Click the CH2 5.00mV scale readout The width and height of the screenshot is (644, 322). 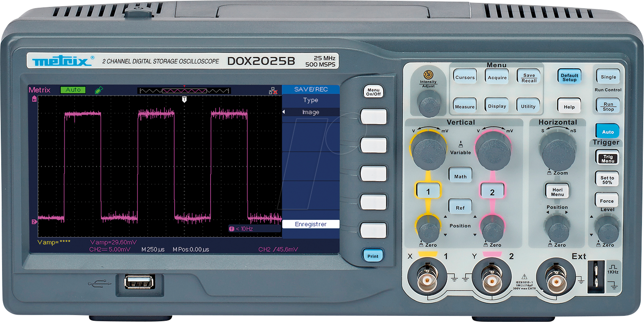[110, 249]
